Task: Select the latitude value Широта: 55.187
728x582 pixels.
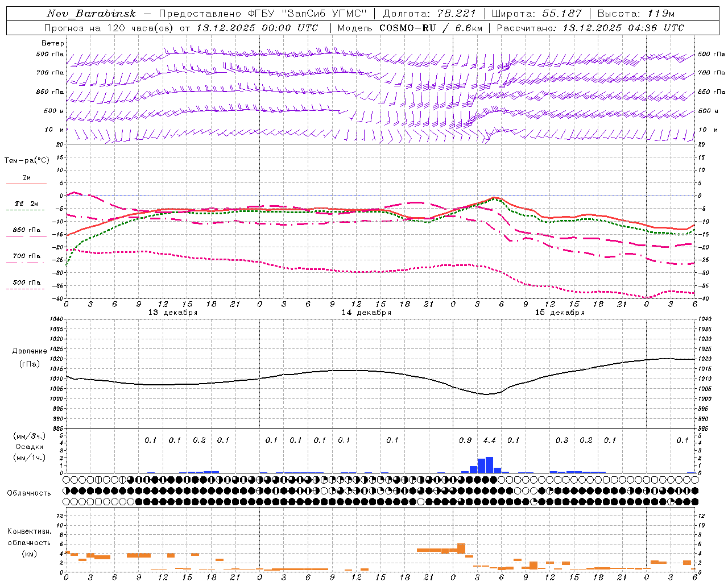Action: 537,14
